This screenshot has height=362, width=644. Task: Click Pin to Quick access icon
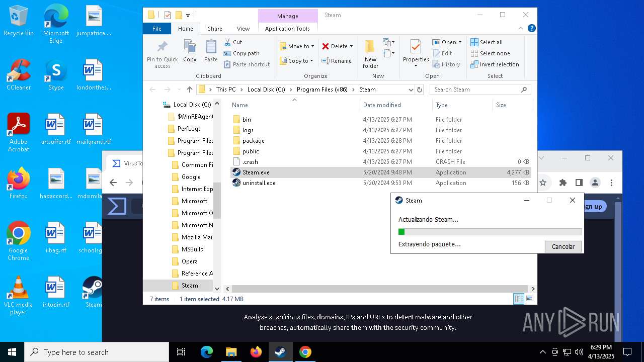tap(162, 54)
